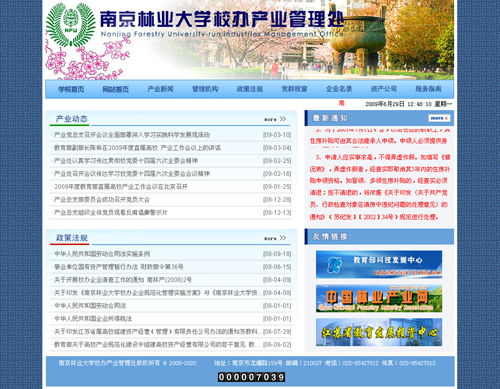The image size is (500, 389).
Task: Open the policy entry dated 08-06-15
Action: 119,267
